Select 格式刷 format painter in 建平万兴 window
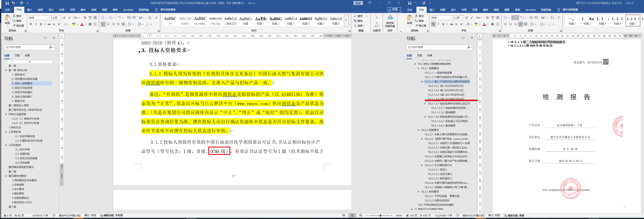 point(421,26)
